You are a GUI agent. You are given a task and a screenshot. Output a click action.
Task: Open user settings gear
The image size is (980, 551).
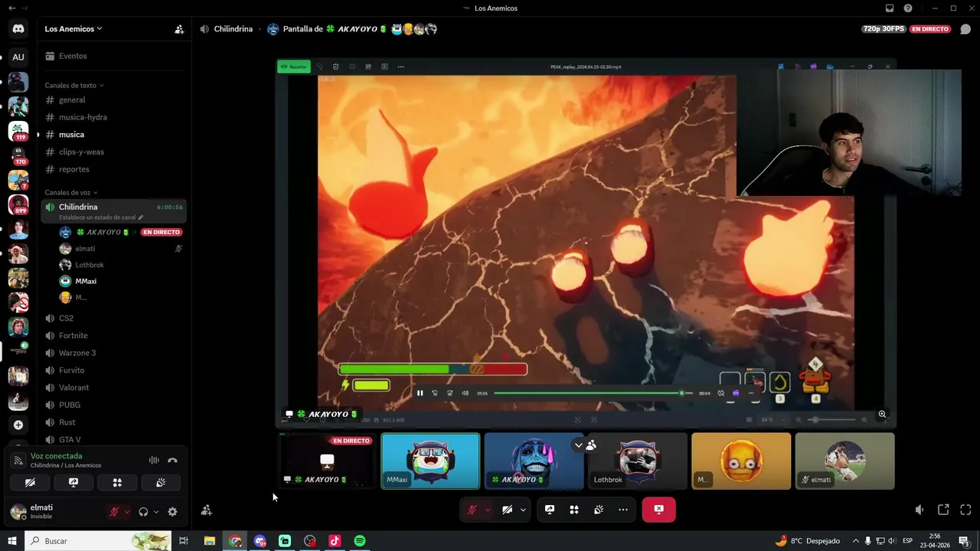click(172, 512)
